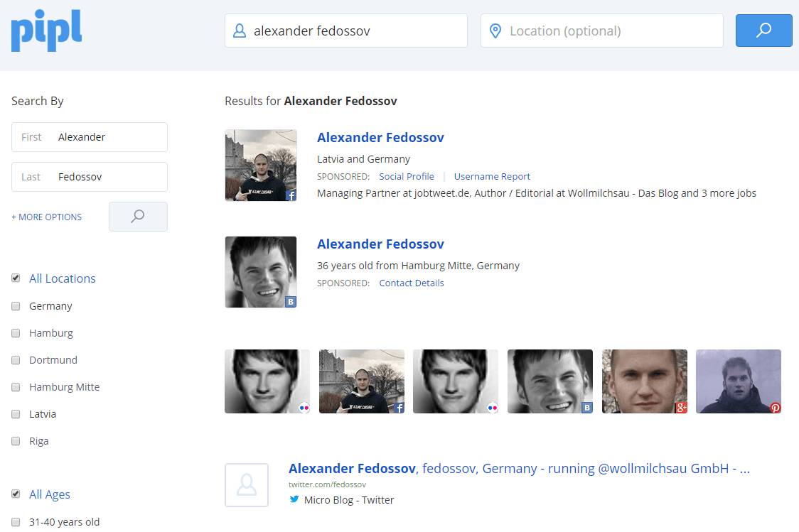Open the Contact Details sponsored link
Image resolution: width=799 pixels, height=532 pixels.
(411, 283)
